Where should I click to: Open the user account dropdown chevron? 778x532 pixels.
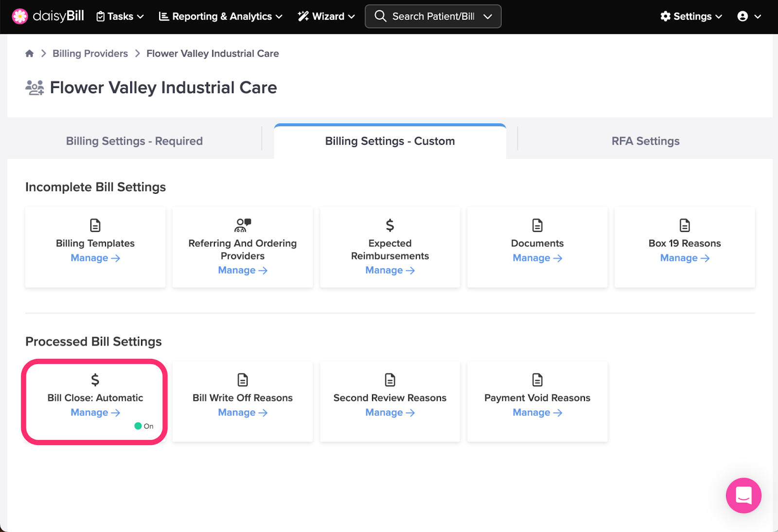coord(758,17)
